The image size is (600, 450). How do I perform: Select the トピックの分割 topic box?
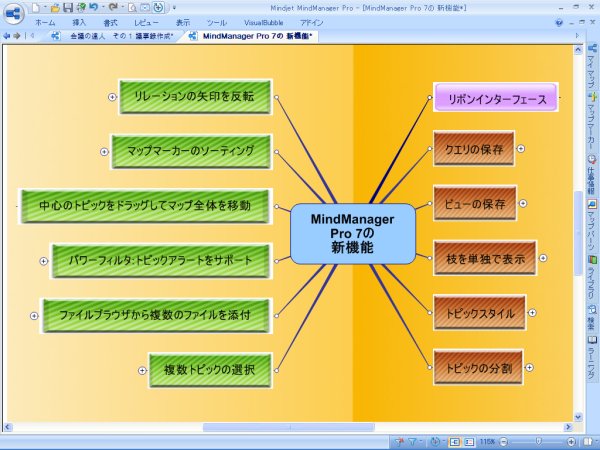(478, 367)
